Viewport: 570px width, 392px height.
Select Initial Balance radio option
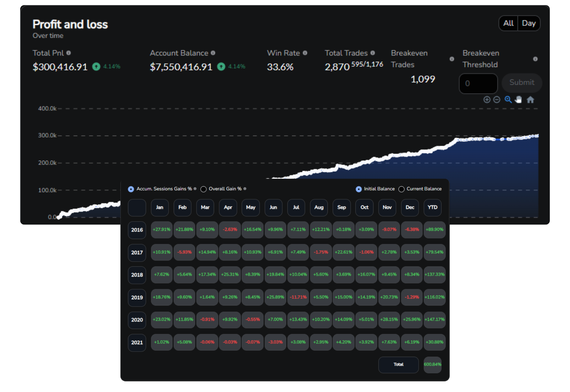pyautogui.click(x=359, y=189)
